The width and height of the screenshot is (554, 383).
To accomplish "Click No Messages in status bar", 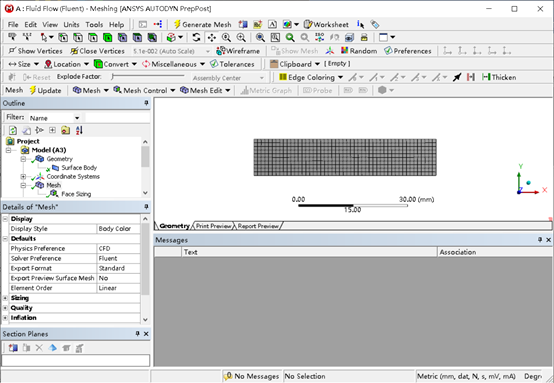I will [x=251, y=376].
